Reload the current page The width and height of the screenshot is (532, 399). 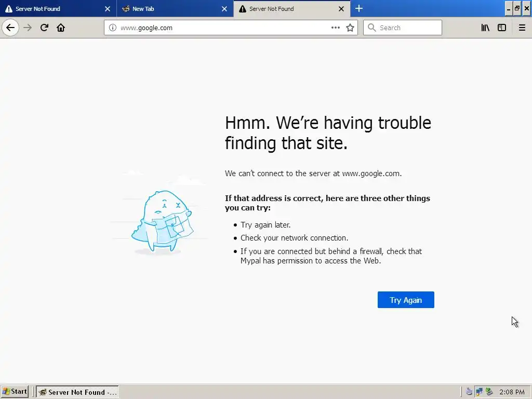[44, 28]
